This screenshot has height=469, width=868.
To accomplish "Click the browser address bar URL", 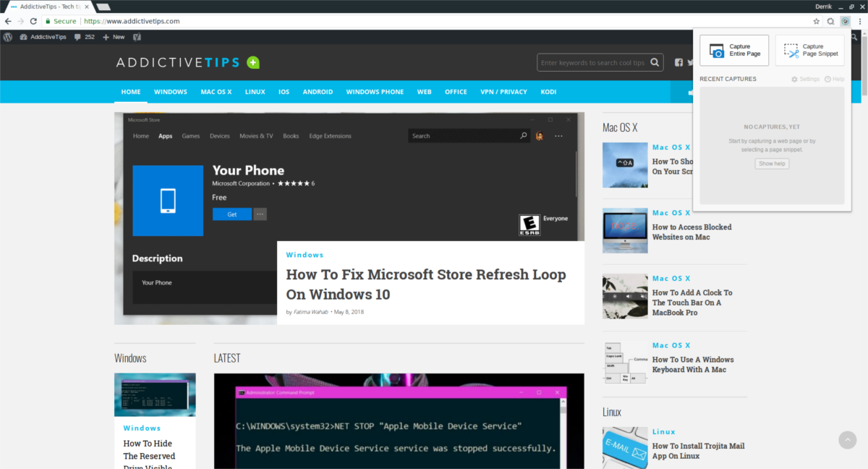I will [132, 21].
